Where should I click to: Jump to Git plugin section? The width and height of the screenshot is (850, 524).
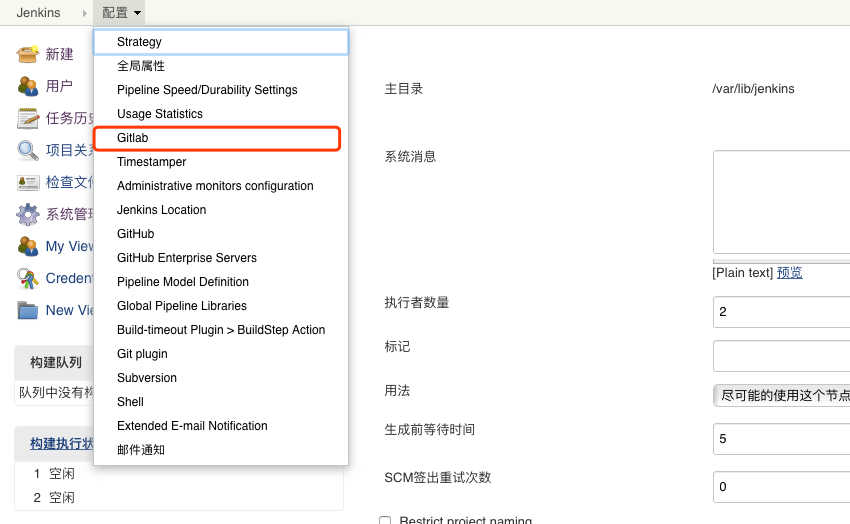pos(142,354)
